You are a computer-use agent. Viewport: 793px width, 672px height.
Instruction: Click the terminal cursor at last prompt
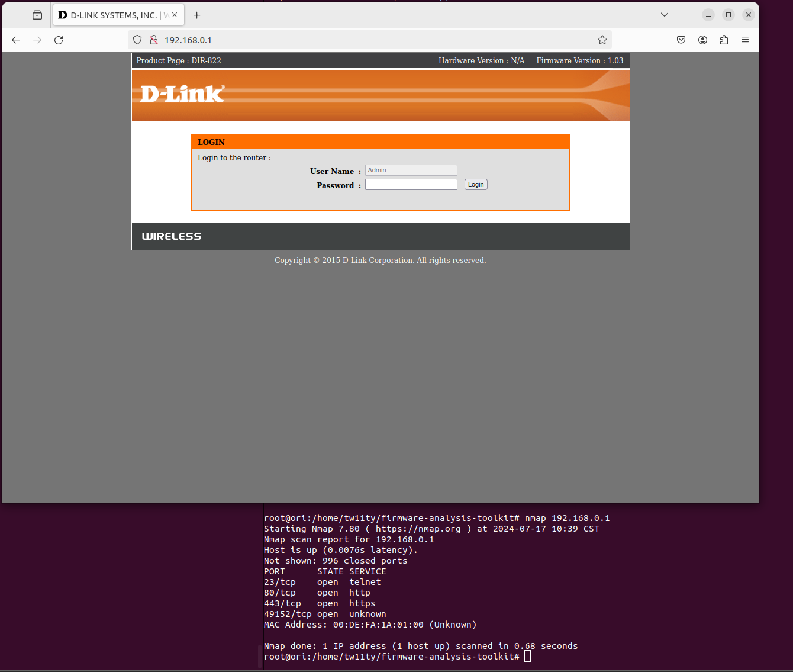pyautogui.click(x=527, y=656)
